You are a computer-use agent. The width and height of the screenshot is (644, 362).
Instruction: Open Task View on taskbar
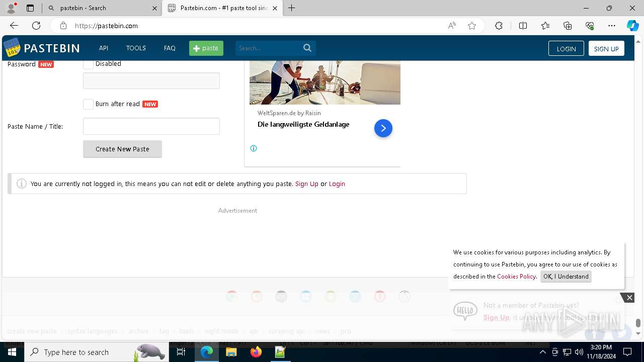(181, 352)
